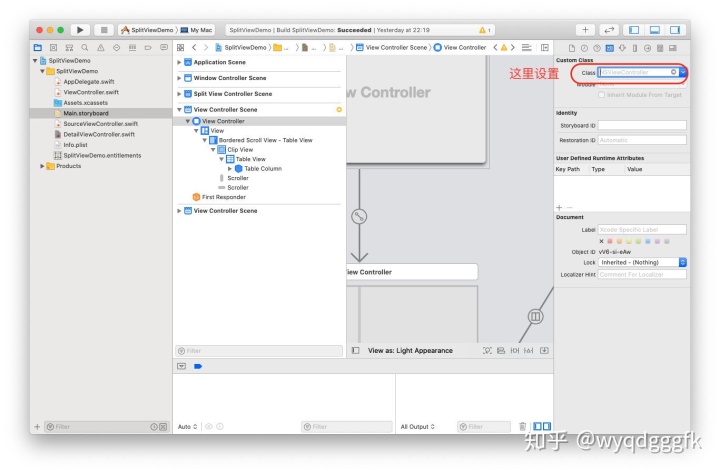Viewport: 720px width, 473px height.
Task: Hide the debug area with arrow button
Action: click(x=181, y=366)
